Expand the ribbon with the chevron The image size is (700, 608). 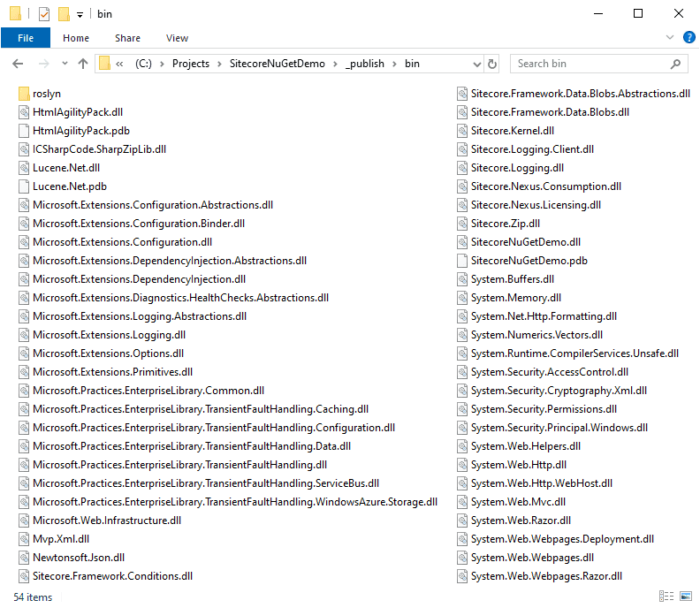pos(669,38)
